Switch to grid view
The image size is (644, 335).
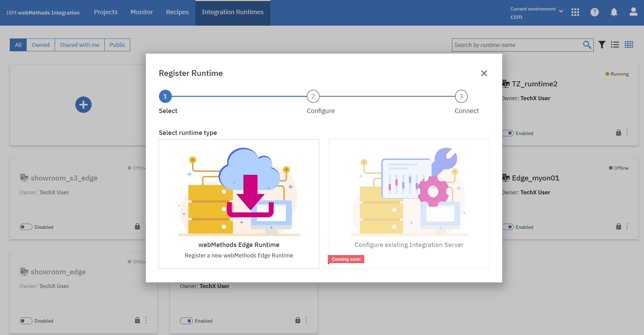coord(629,45)
